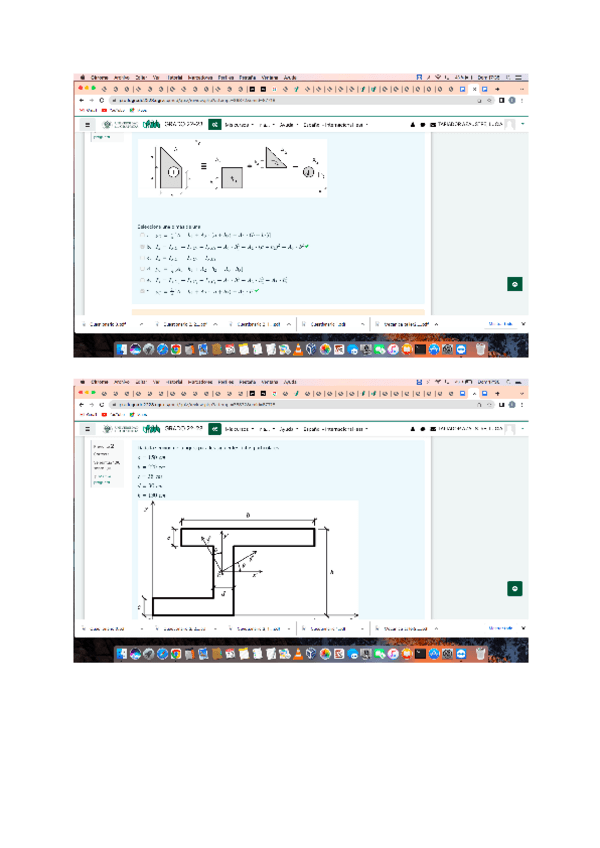Click the green course icon button in upper screenshot
Image resolution: width=600 pixels, height=848 pixels.
click(215, 124)
